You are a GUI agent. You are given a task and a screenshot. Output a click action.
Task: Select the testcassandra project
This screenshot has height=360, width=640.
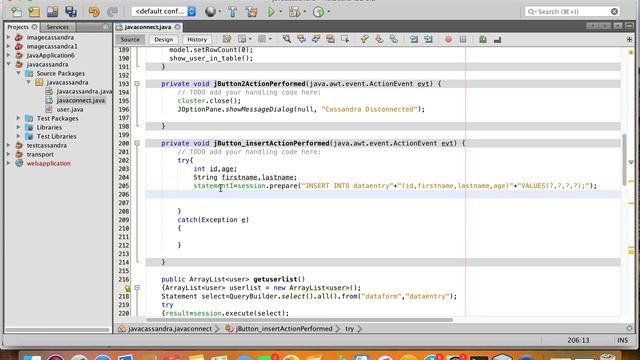[47, 145]
